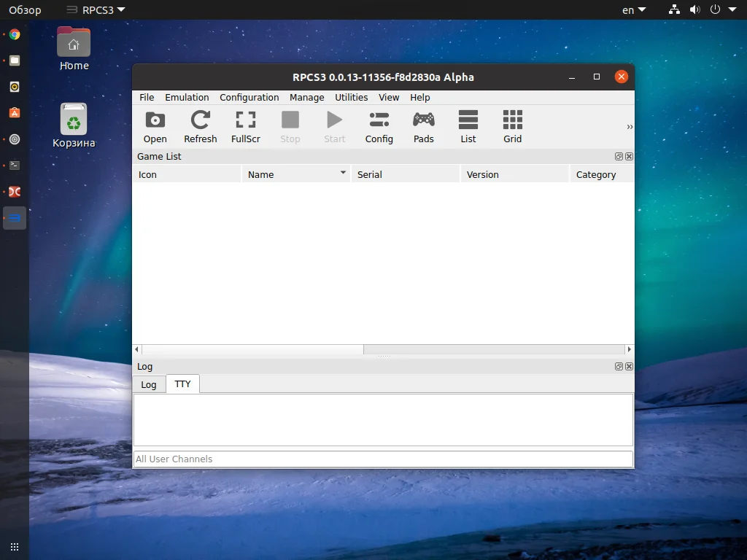
Task: Open the Pads controller settings
Action: click(x=423, y=126)
